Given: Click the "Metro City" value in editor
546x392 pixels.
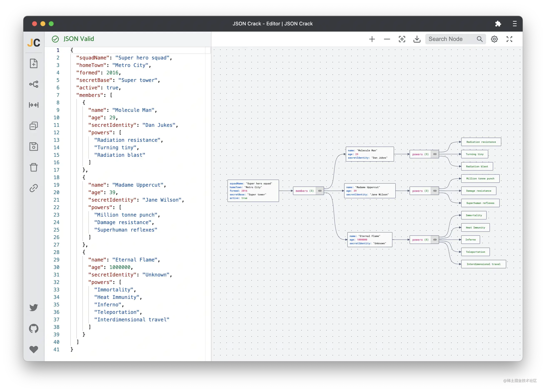Looking at the screenshot, I should tap(130, 65).
